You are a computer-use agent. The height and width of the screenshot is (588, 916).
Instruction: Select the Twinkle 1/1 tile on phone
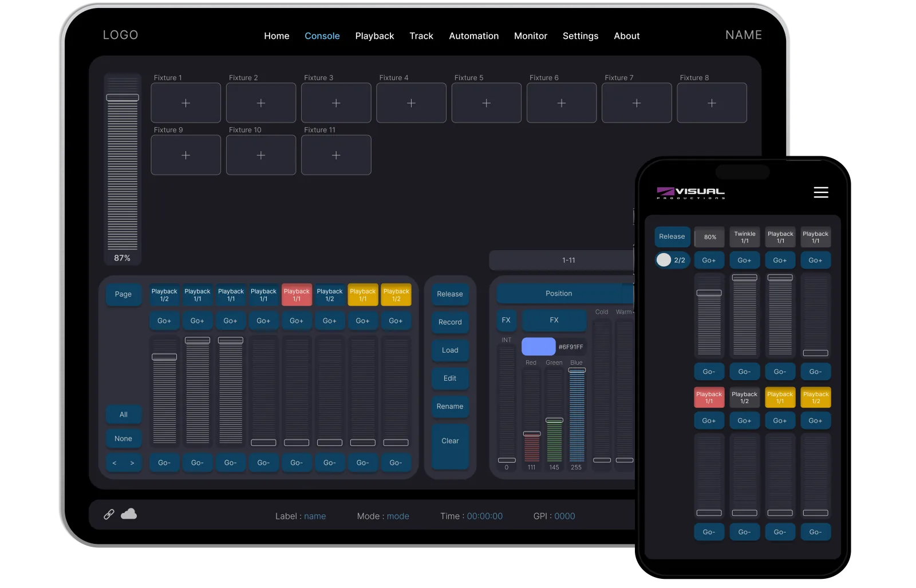745,237
